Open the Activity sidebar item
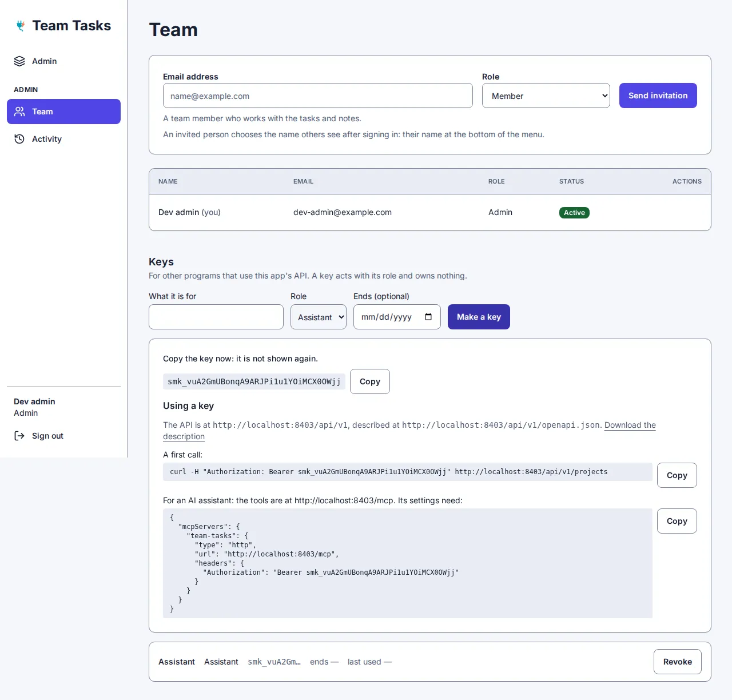The width and height of the screenshot is (732, 700). tap(63, 139)
